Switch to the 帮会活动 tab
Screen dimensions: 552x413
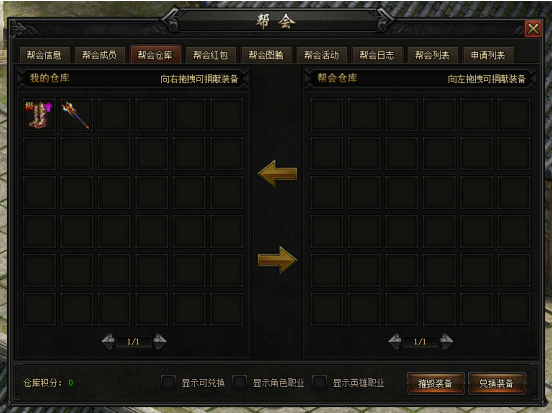pyautogui.click(x=321, y=55)
